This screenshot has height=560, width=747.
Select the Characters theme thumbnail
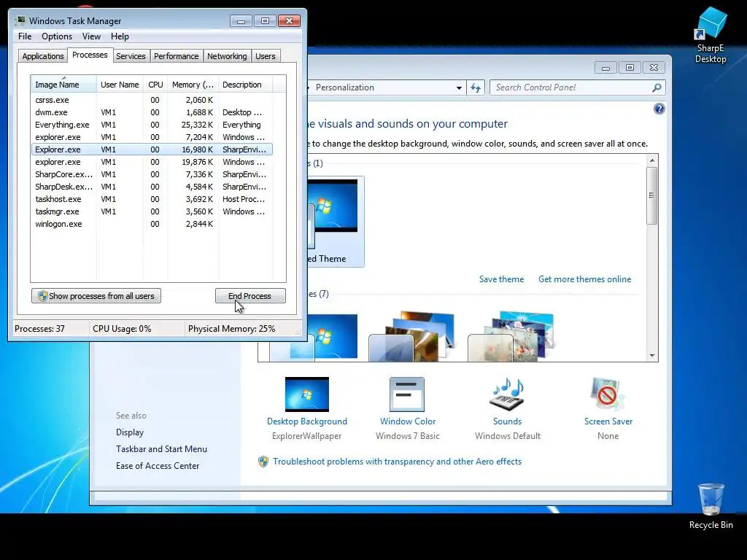point(511,335)
